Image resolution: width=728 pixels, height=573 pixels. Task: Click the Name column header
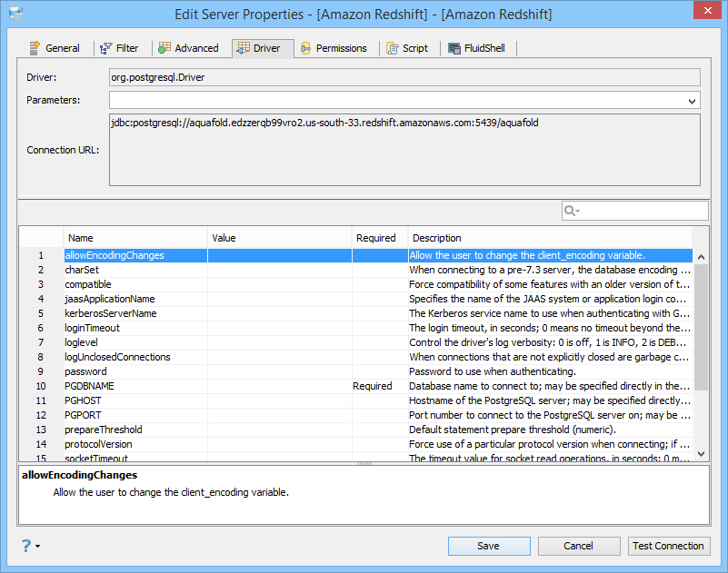pos(135,238)
